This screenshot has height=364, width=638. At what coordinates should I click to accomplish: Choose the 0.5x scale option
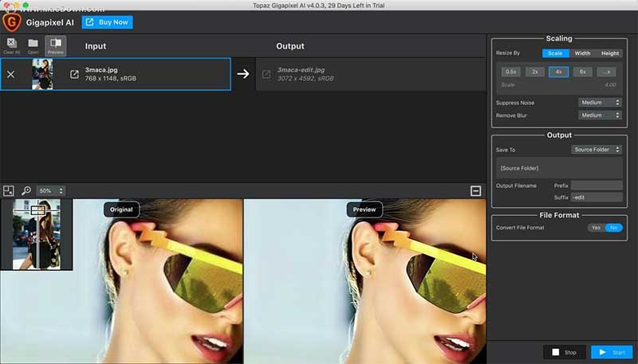510,72
